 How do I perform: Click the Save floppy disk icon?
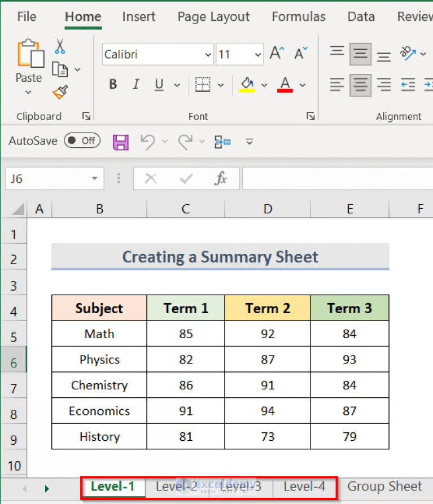[x=121, y=142]
